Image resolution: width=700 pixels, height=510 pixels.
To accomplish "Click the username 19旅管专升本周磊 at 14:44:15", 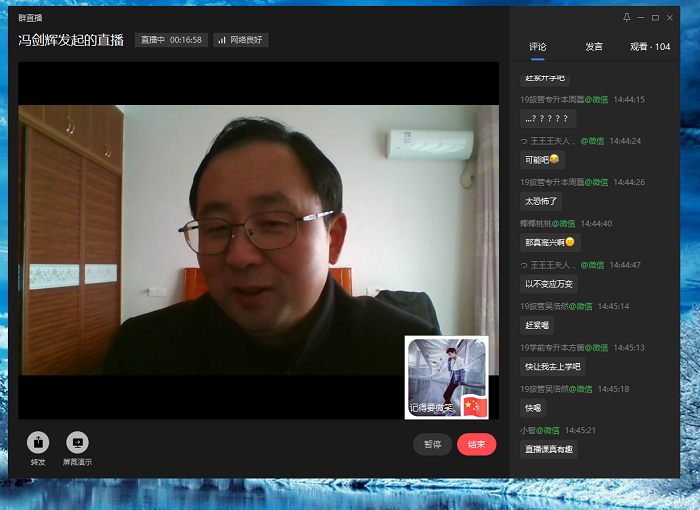I will click(x=550, y=99).
